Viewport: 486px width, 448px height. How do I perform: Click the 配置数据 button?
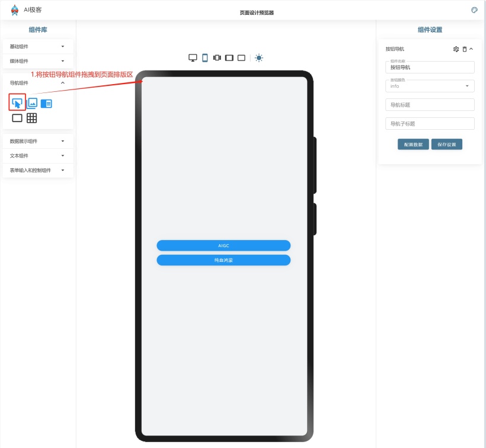click(x=413, y=144)
